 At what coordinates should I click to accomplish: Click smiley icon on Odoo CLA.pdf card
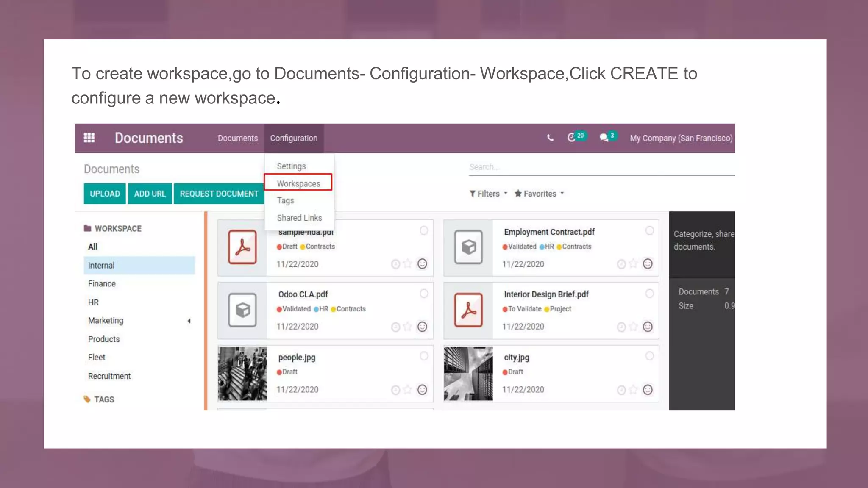(x=422, y=327)
